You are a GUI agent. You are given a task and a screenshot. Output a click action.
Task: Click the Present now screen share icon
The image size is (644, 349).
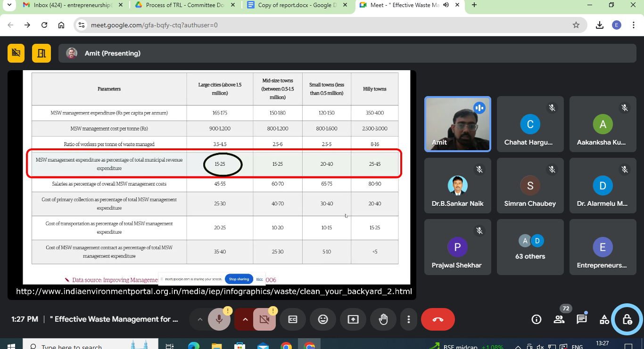pyautogui.click(x=353, y=319)
